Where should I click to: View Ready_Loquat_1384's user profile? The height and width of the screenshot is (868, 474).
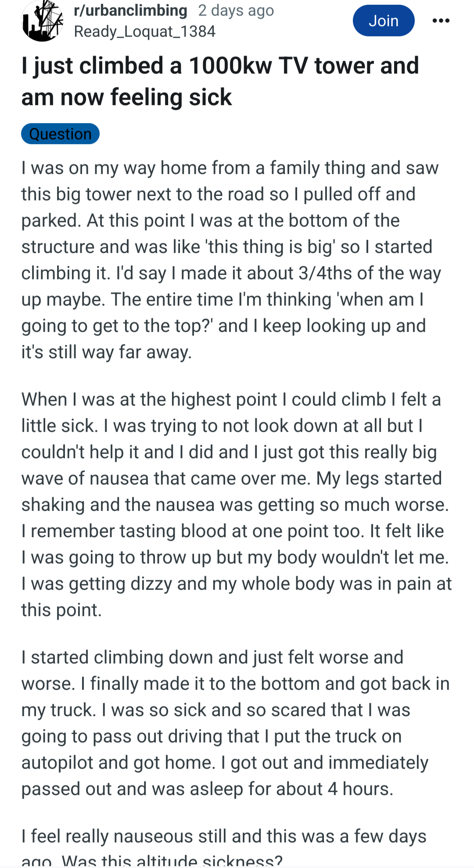pos(144,32)
